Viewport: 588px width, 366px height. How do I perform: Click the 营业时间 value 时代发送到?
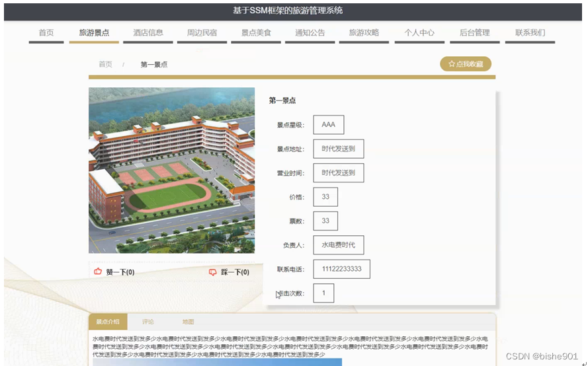pyautogui.click(x=338, y=172)
